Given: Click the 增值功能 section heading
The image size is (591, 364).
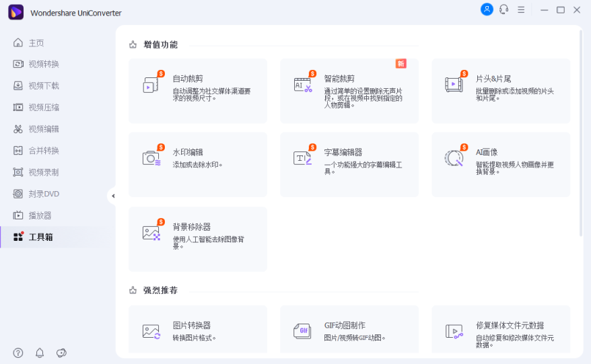Looking at the screenshot, I should coord(161,44).
